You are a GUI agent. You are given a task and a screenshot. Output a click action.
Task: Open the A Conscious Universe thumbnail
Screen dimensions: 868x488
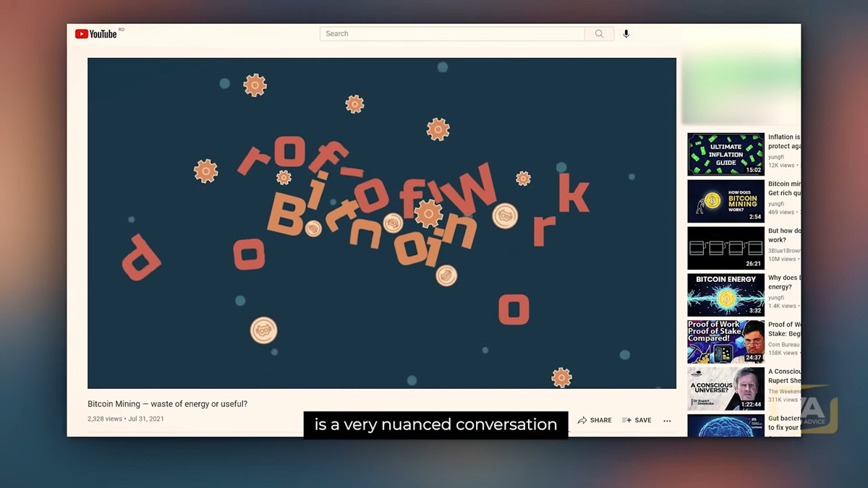click(726, 389)
